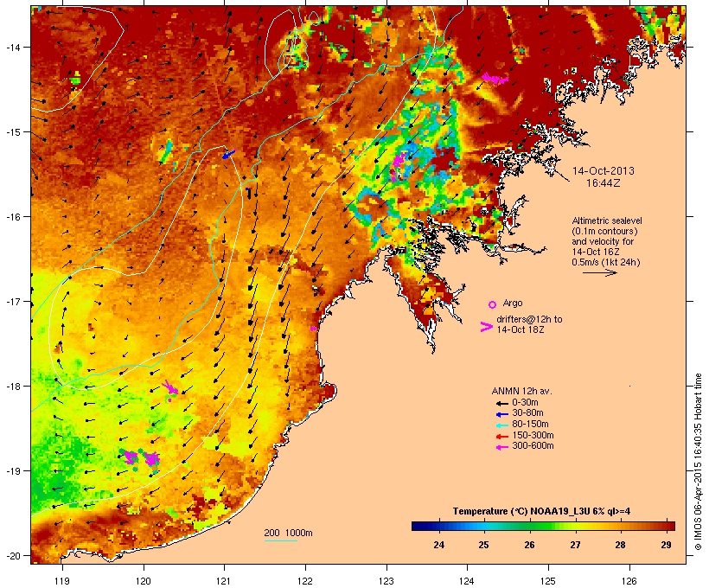The width and height of the screenshot is (709, 588).
Task: Click the latitude axis label -20
Action: coord(13,556)
